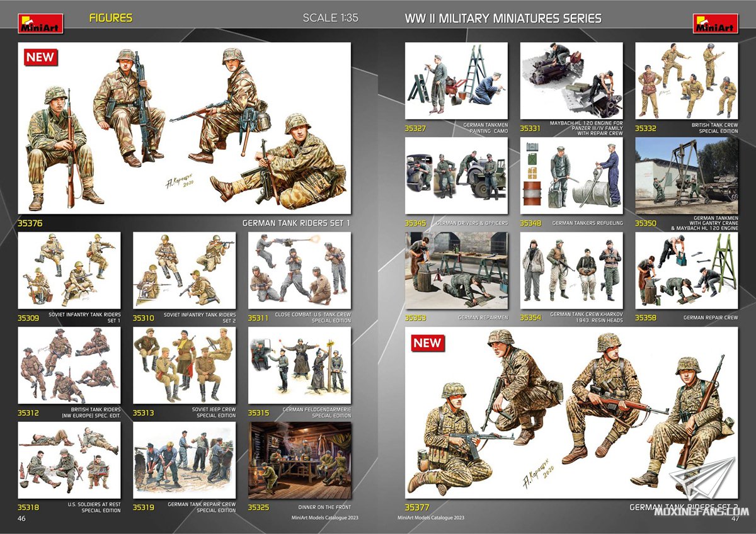The height and width of the screenshot is (534, 756).
Task: Open the Close Combat U.S. Tank Crew image
Action: pos(300,271)
